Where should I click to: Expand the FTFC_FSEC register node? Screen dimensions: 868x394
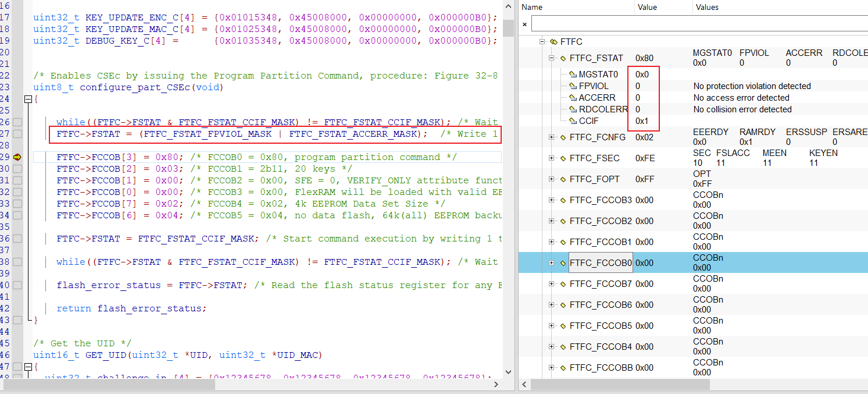[552, 158]
